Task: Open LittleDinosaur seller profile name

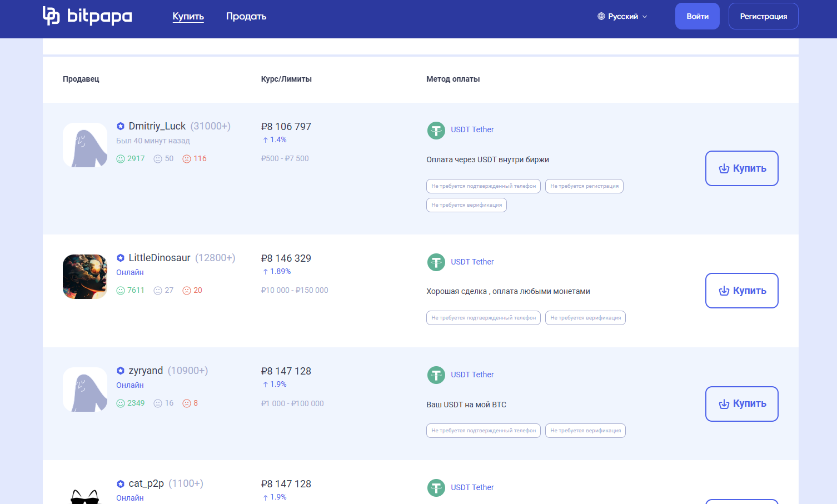Action: [x=160, y=258]
